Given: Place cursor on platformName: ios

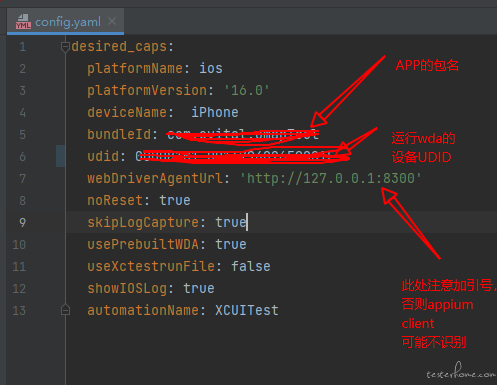Looking at the screenshot, I should [x=155, y=69].
